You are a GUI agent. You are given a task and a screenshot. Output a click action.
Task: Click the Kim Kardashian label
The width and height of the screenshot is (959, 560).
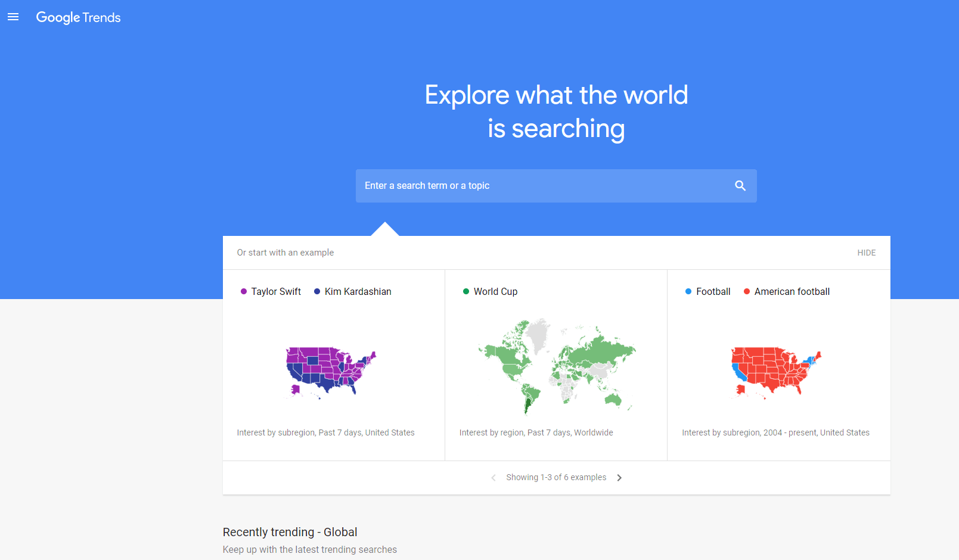tap(358, 291)
